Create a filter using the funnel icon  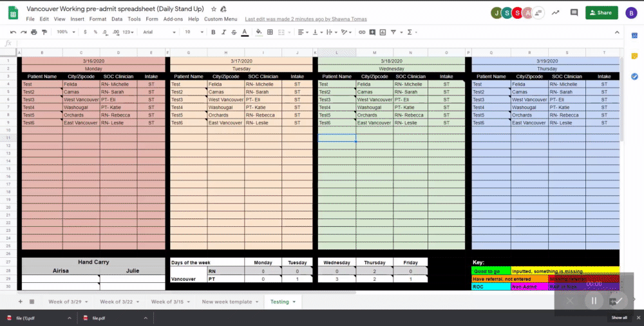pyautogui.click(x=393, y=32)
